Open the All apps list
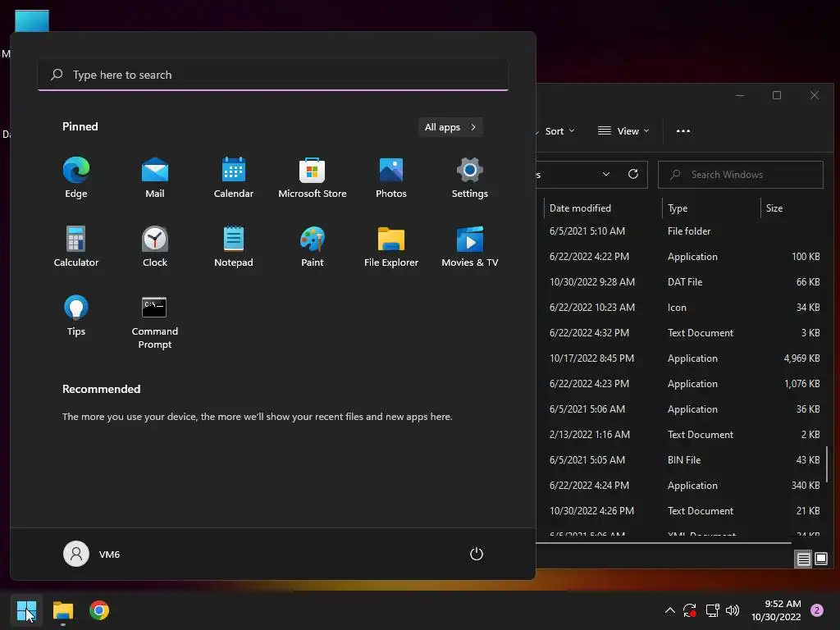The image size is (840, 630). (x=450, y=127)
